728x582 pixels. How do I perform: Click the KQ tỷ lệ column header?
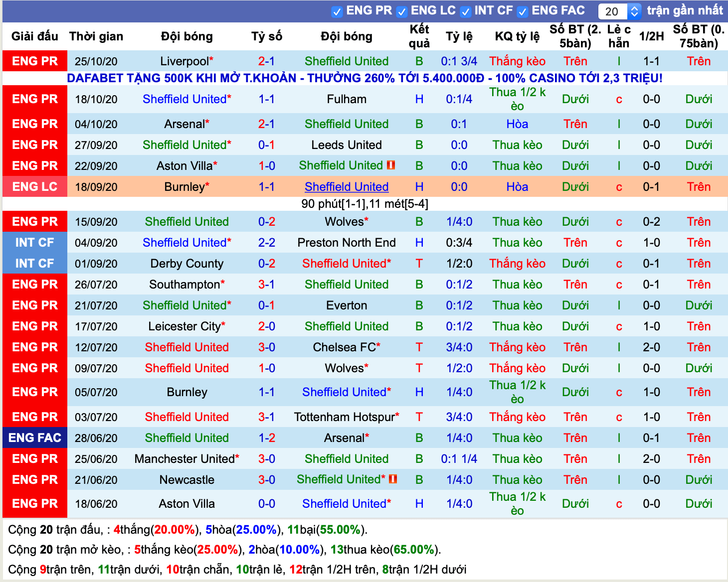click(x=517, y=36)
